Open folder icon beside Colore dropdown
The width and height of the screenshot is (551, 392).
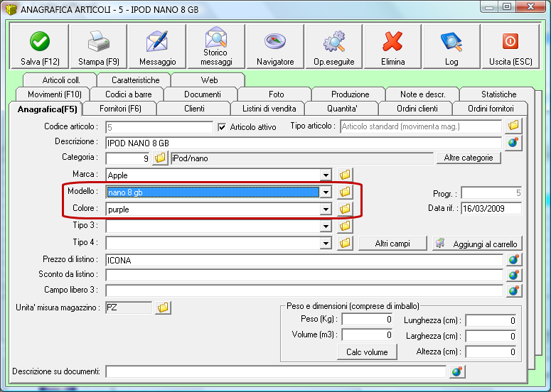pos(345,209)
